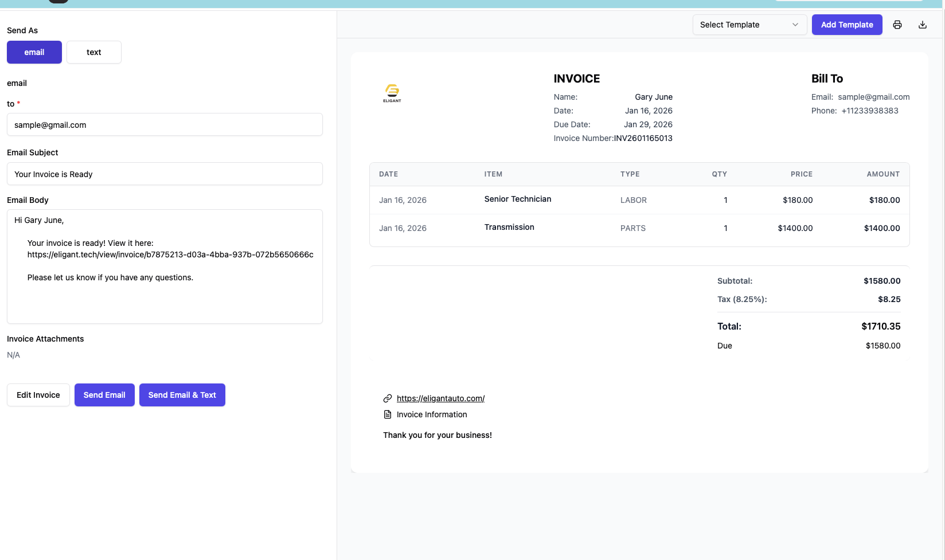Click the document icon beside Invoice Information
The width and height of the screenshot is (945, 560).
tap(388, 414)
